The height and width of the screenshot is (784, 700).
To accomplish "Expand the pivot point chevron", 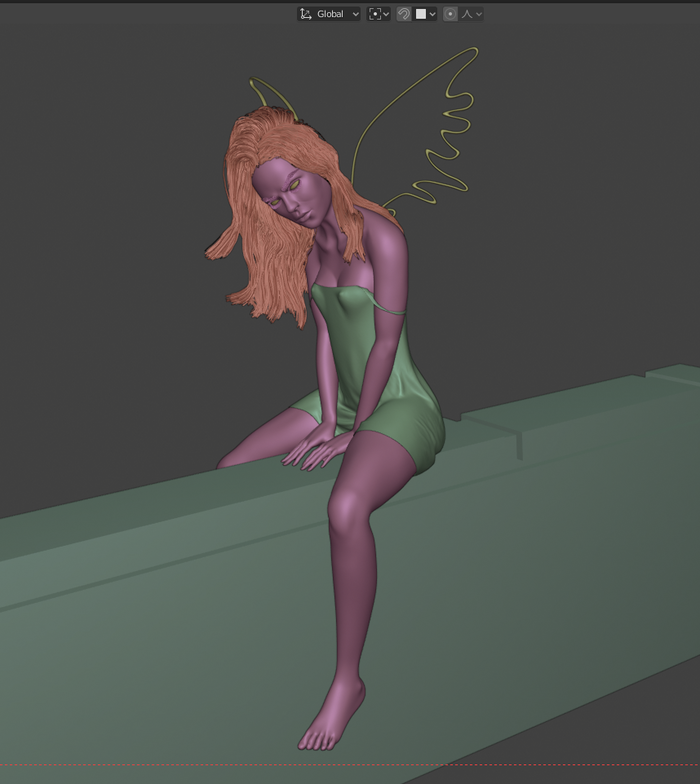I will (386, 14).
